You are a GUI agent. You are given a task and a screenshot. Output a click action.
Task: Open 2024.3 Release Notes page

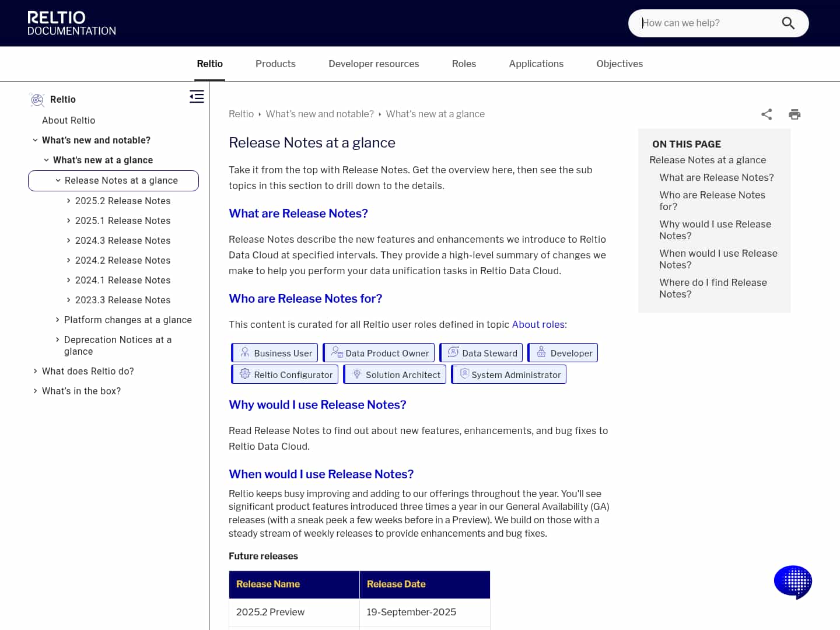point(123,240)
